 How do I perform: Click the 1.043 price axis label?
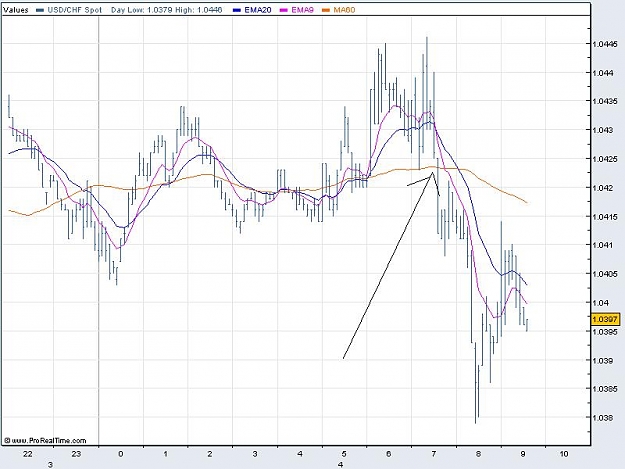(x=603, y=130)
